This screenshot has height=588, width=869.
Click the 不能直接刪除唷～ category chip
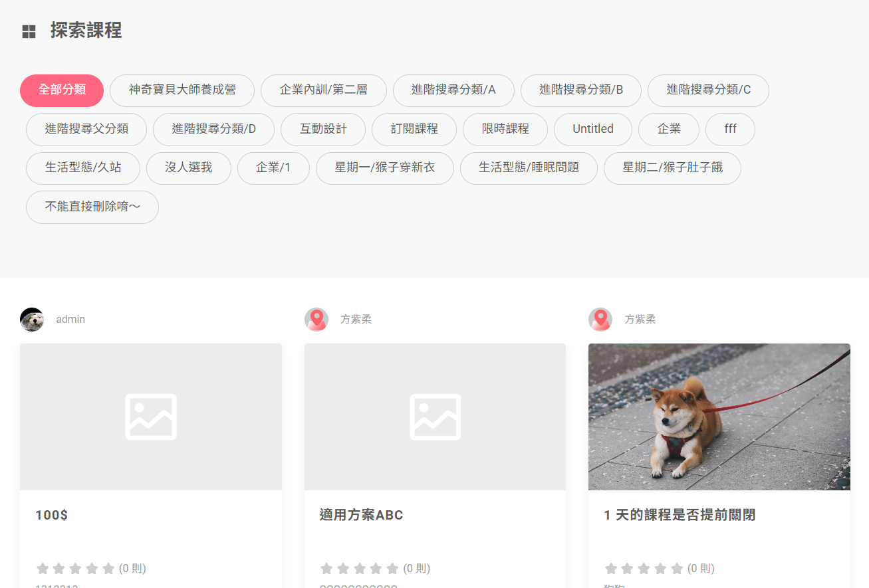[x=92, y=207]
